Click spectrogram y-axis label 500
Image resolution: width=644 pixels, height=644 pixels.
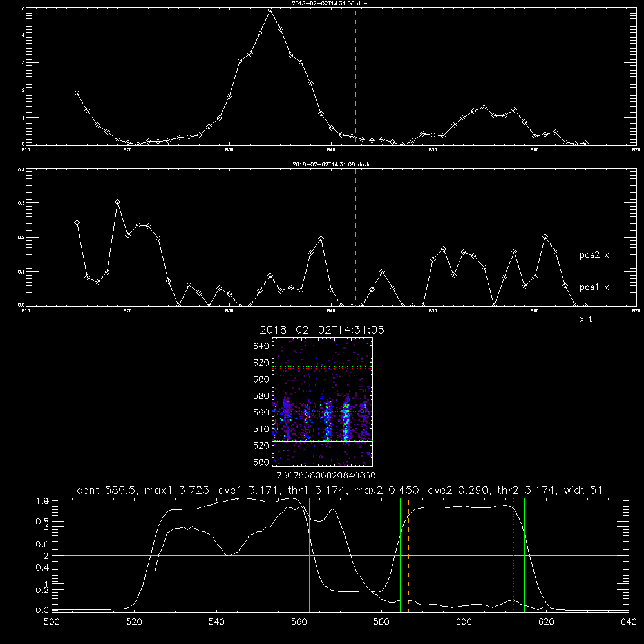click(261, 462)
